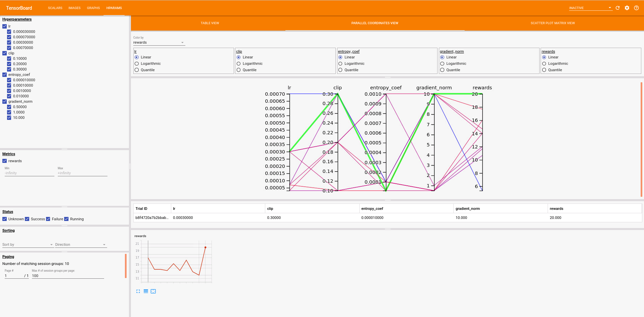Uncheck clip value 0.20000
Image resolution: width=644 pixels, height=317 pixels.
coord(9,64)
